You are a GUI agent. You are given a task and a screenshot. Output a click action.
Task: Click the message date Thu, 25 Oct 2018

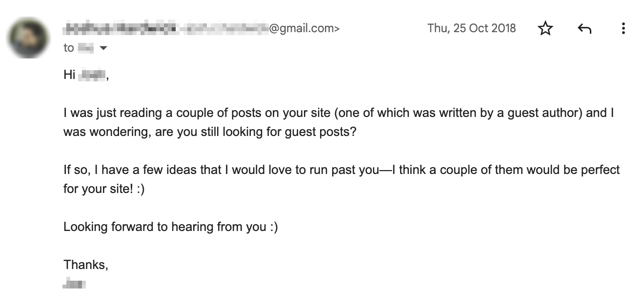[471, 28]
